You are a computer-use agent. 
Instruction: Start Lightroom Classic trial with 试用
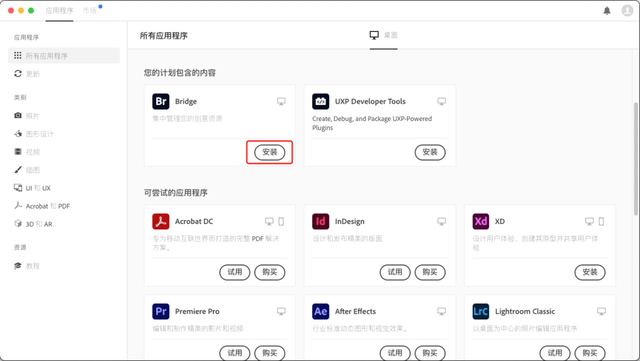pyautogui.click(x=555, y=353)
